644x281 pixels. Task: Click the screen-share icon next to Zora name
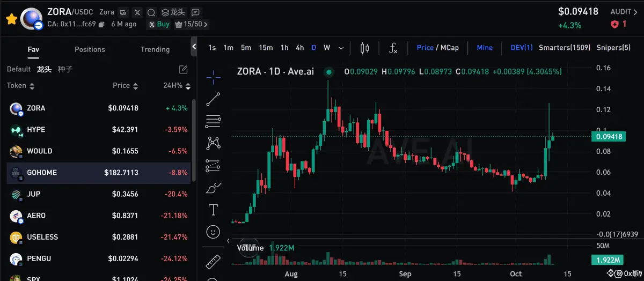pyautogui.click(x=123, y=12)
